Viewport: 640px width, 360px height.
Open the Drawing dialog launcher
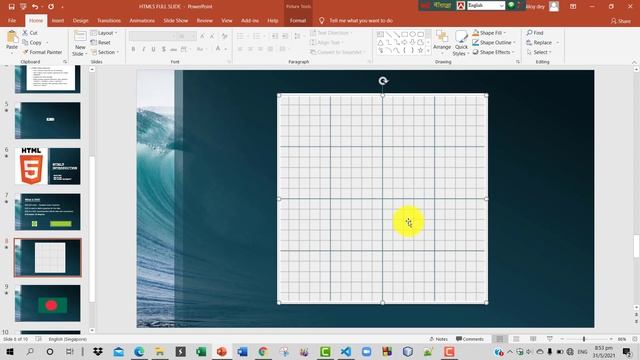tap(518, 62)
